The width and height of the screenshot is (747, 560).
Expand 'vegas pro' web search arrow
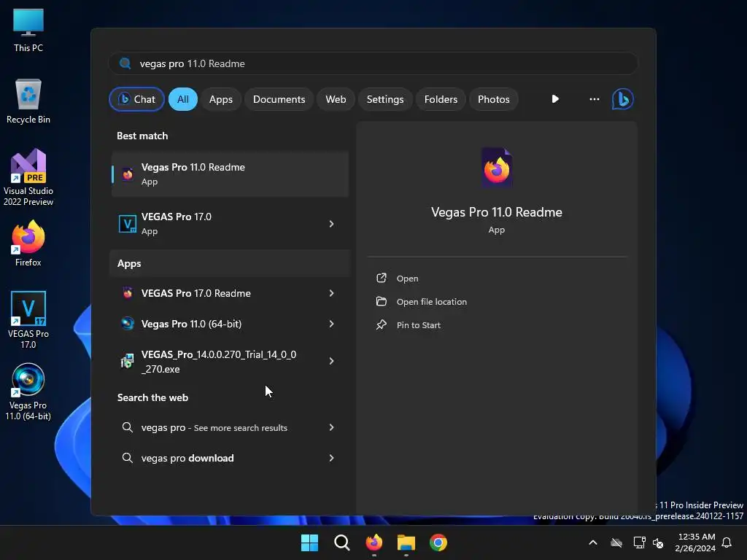pos(332,427)
